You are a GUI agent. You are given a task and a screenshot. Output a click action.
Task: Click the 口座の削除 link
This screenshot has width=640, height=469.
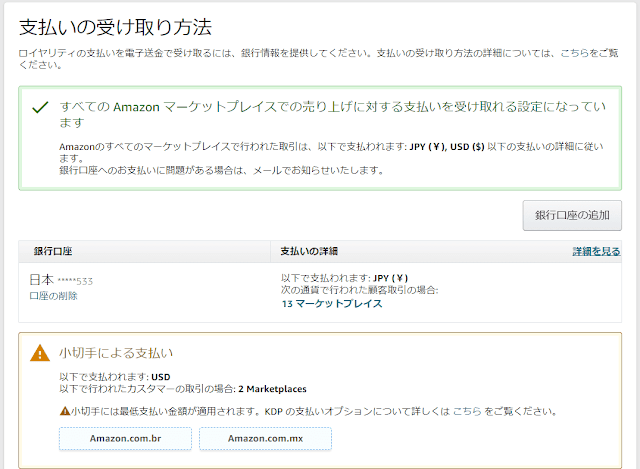[53, 296]
